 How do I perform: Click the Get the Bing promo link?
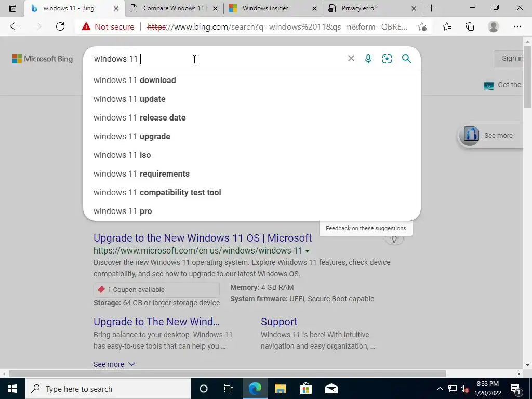coord(503,85)
